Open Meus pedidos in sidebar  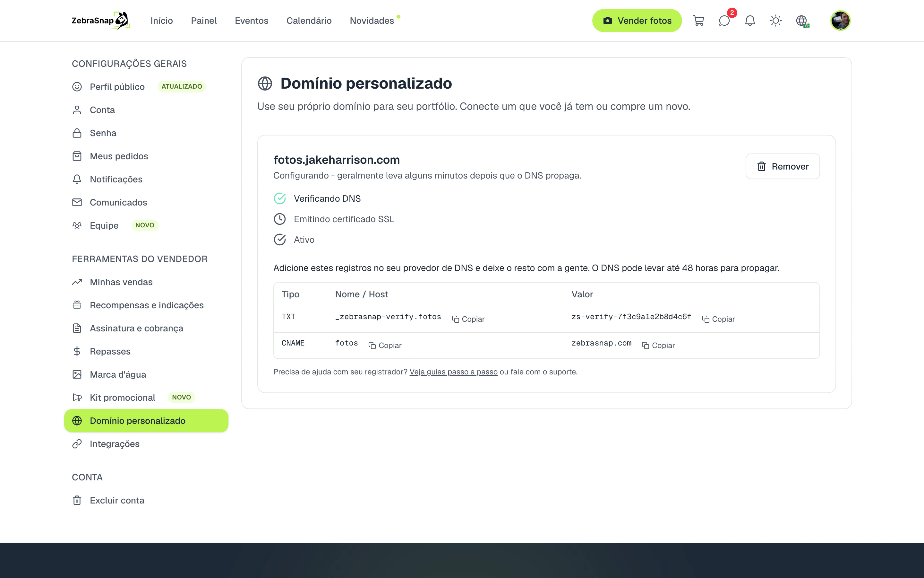(146, 156)
